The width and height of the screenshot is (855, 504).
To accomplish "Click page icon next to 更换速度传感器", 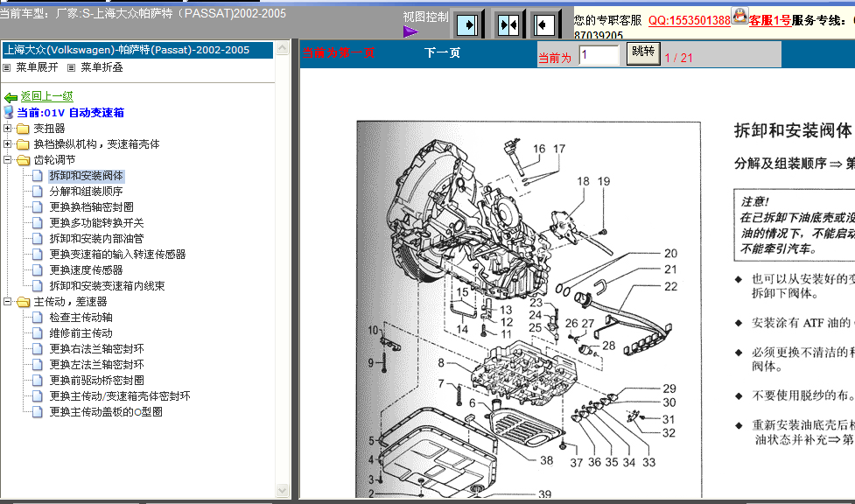I will click(x=37, y=270).
